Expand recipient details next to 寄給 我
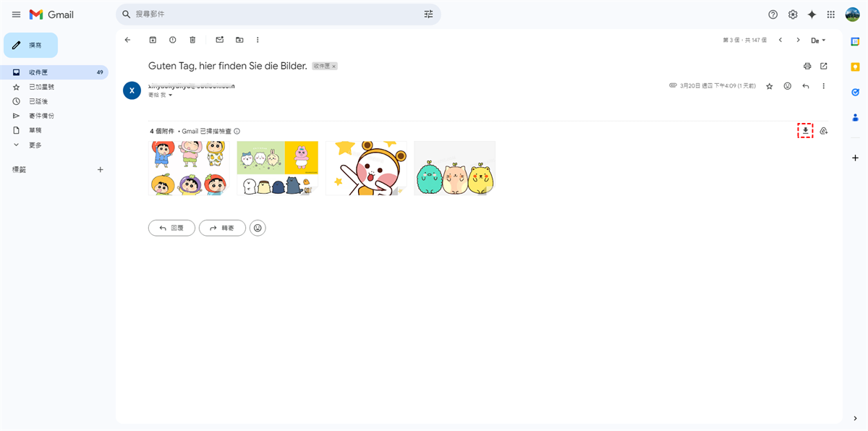Screen dimensions: 868x431 pyautogui.click(x=171, y=95)
